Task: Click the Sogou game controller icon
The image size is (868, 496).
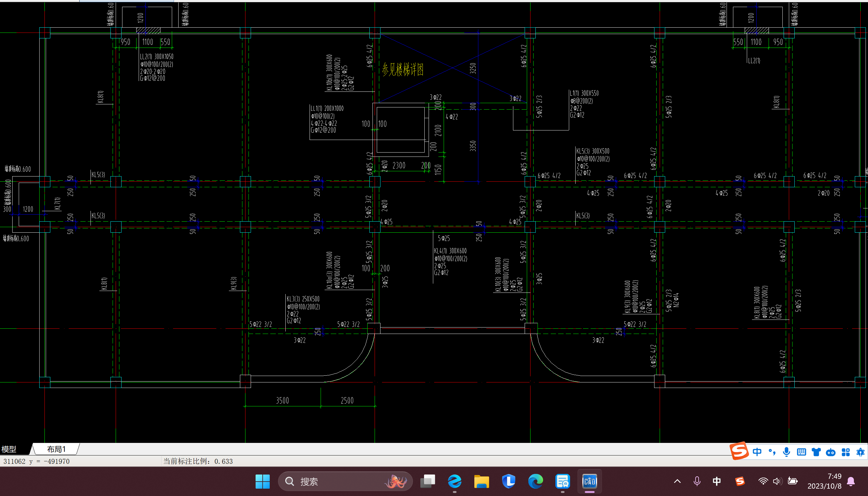Action: (831, 452)
